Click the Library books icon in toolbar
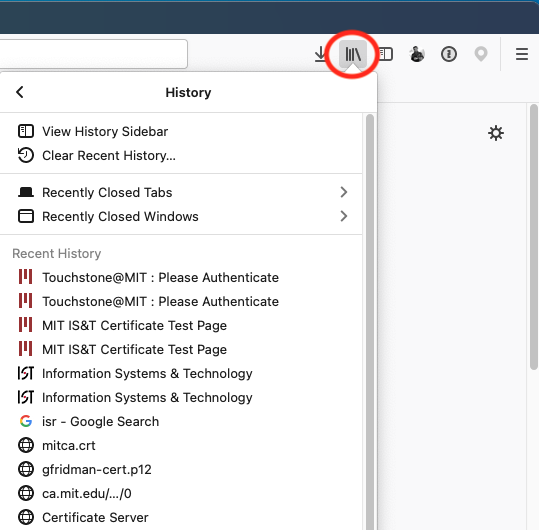Image resolution: width=539 pixels, height=530 pixels. [x=353, y=54]
